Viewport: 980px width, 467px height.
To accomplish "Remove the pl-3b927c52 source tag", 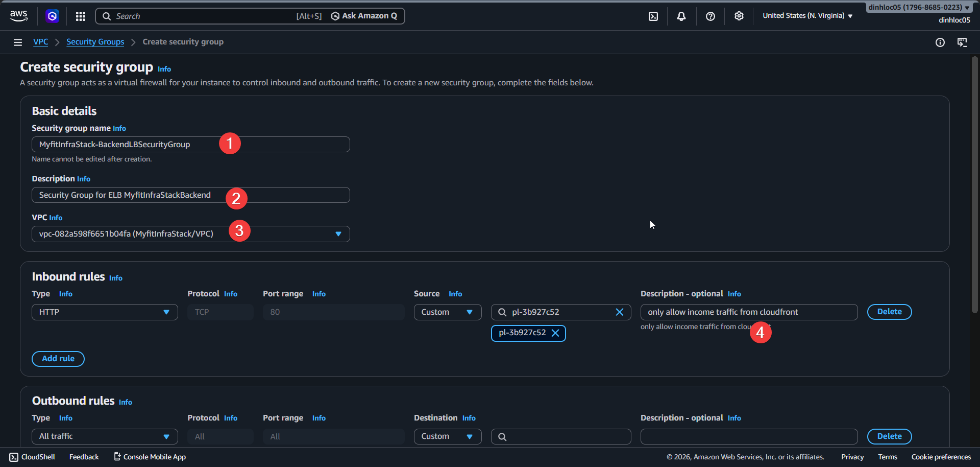I will [x=555, y=333].
